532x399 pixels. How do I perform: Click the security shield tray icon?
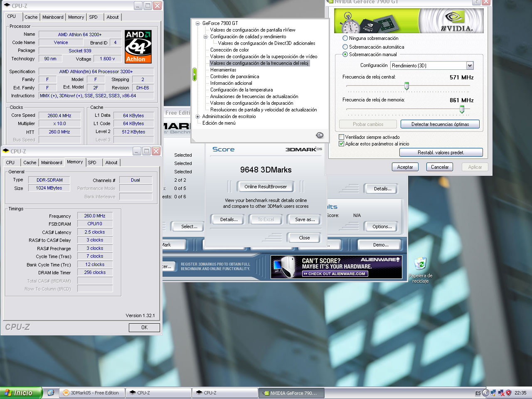(x=508, y=393)
